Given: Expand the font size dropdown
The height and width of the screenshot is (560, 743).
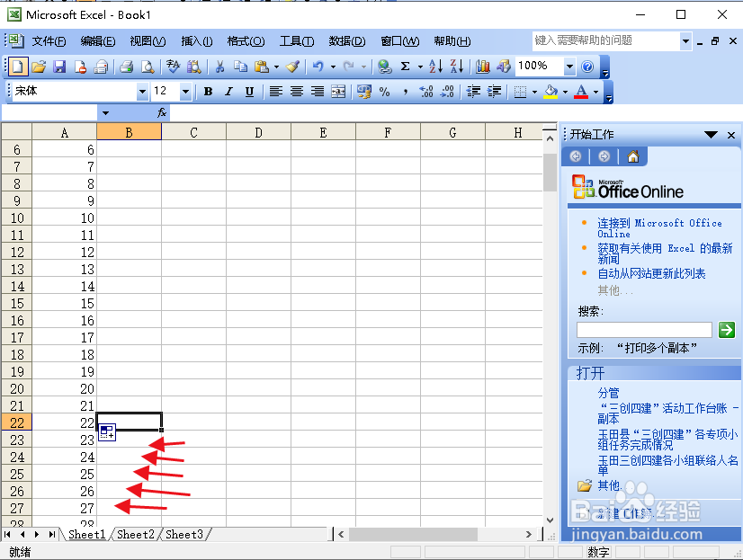Looking at the screenshot, I should coord(185,92).
